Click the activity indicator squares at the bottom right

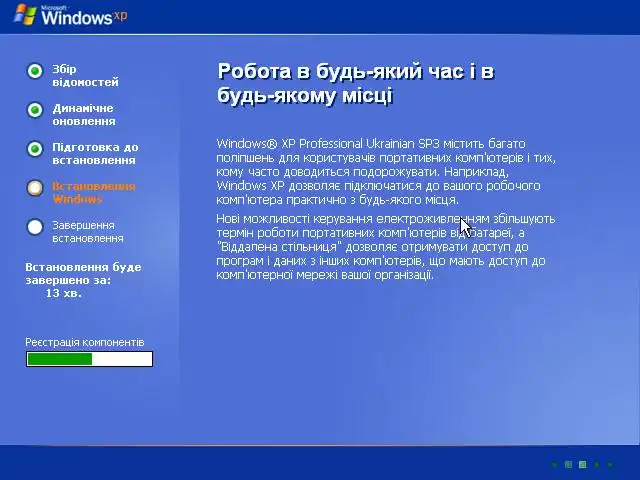click(583, 464)
